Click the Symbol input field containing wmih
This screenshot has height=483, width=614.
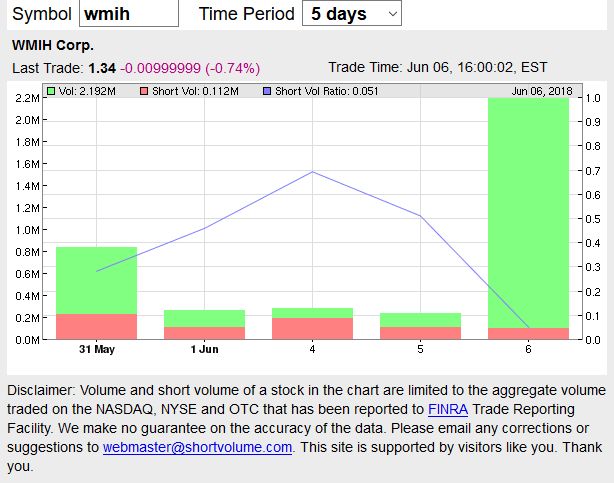coord(129,14)
